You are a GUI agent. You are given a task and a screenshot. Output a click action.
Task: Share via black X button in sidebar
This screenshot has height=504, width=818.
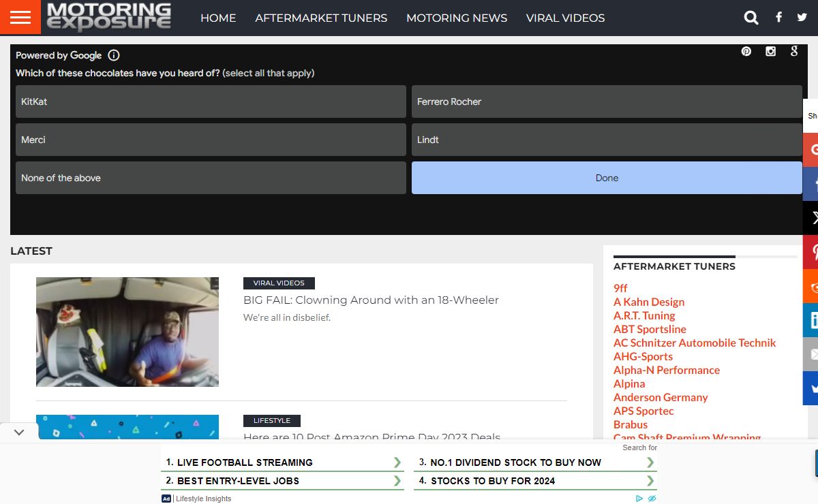pyautogui.click(x=811, y=218)
